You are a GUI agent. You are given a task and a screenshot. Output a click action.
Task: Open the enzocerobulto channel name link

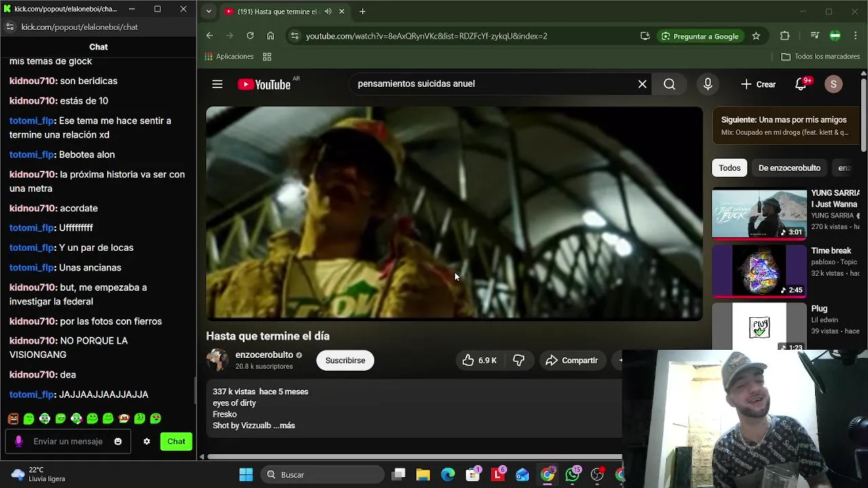click(264, 354)
